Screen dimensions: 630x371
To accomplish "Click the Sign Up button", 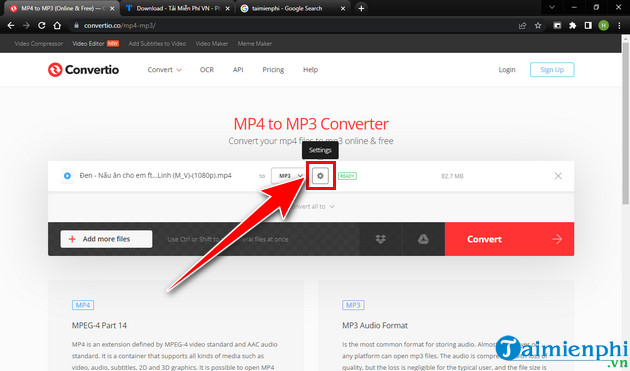I will point(552,70).
